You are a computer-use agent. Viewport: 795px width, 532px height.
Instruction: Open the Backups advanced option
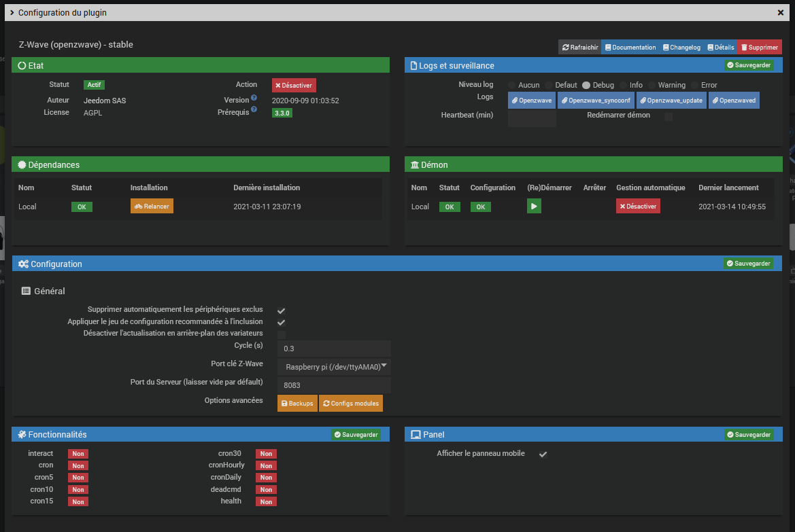coord(297,404)
